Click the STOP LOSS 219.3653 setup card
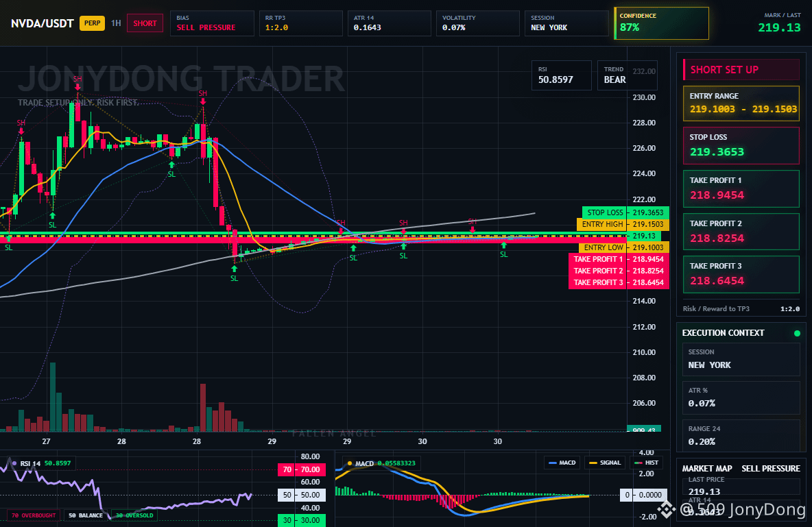Image resolution: width=812 pixels, height=527 pixels. click(741, 145)
